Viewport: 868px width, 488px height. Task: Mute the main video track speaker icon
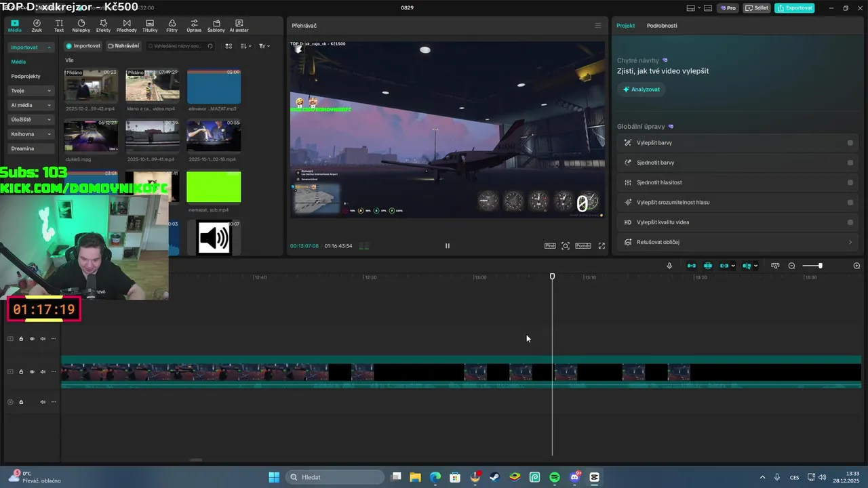[43, 372]
